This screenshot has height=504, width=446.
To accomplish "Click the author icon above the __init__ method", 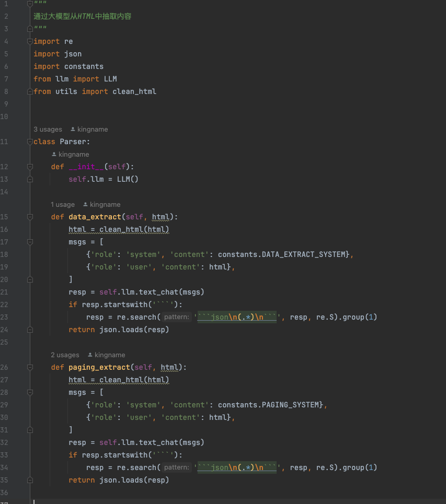I will [54, 154].
